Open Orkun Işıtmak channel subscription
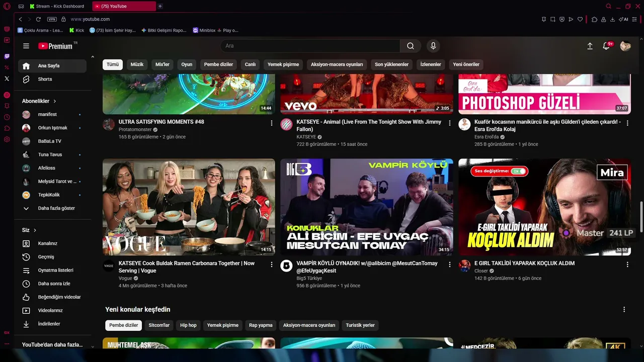This screenshot has width=644, height=362. pos(52,128)
